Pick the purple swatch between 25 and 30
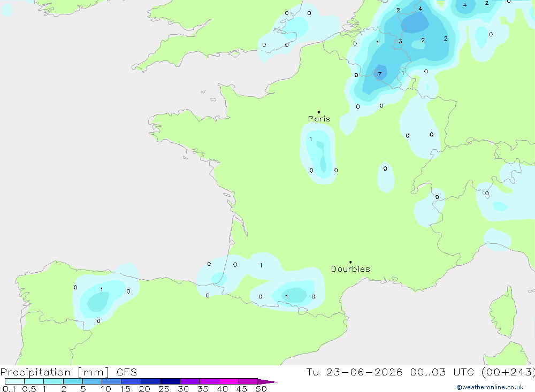 pos(170,381)
